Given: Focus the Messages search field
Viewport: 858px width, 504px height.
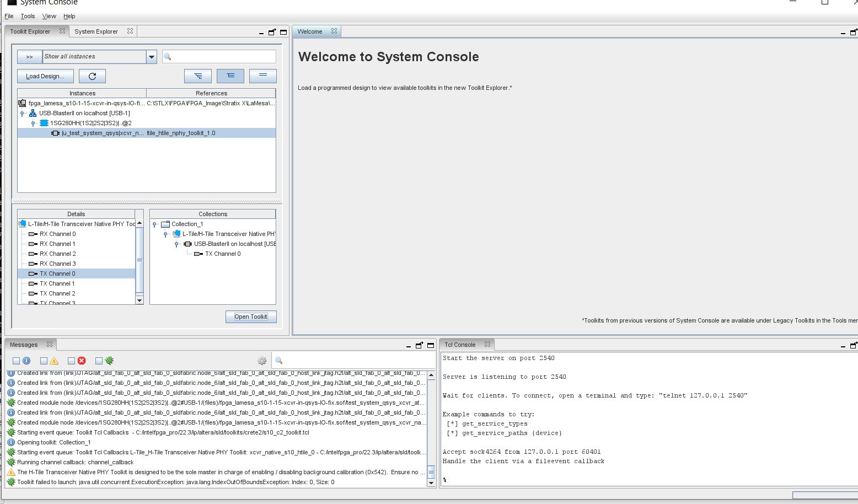Looking at the screenshot, I should point(354,361).
